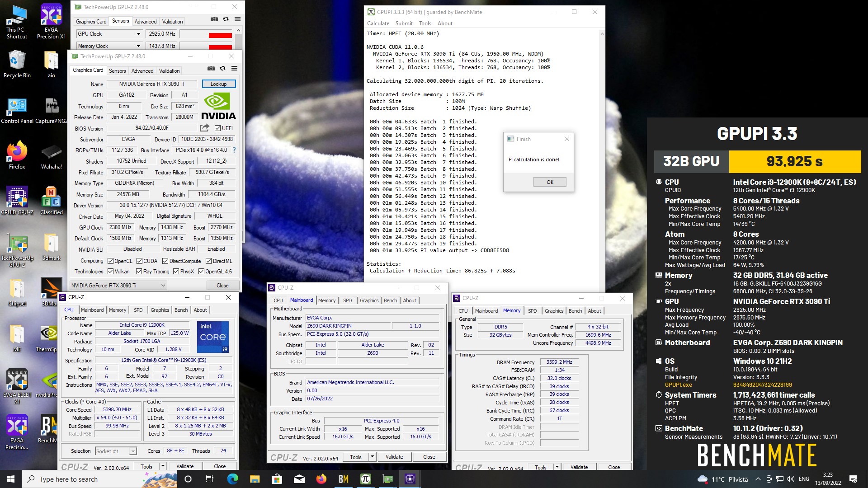Click Close button in GPU-Z
The image size is (868, 488).
coord(222,286)
